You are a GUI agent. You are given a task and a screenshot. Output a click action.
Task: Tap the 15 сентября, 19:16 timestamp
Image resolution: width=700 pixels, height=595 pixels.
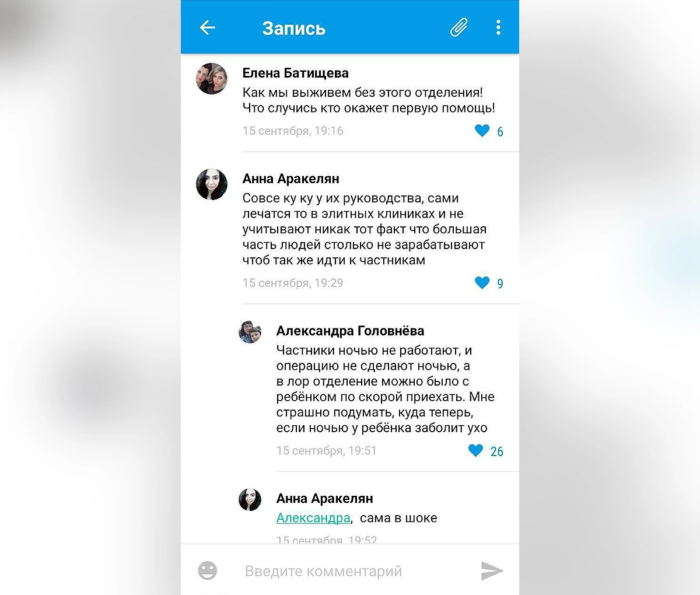click(x=293, y=131)
